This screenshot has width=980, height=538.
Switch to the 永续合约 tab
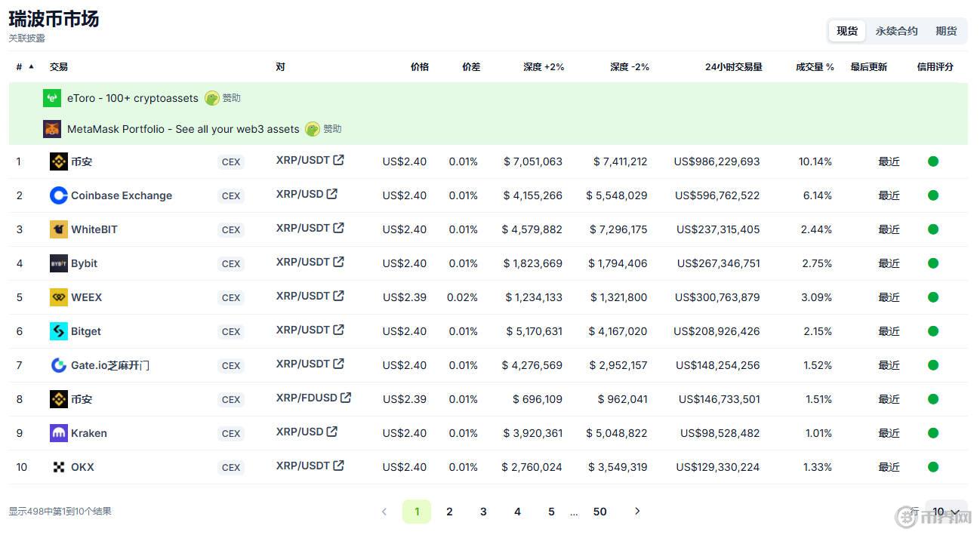click(x=895, y=31)
